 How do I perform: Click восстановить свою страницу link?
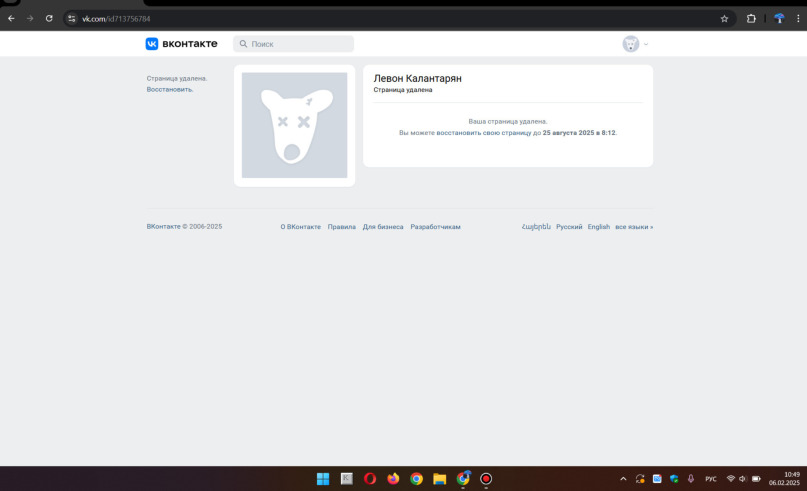(x=484, y=133)
